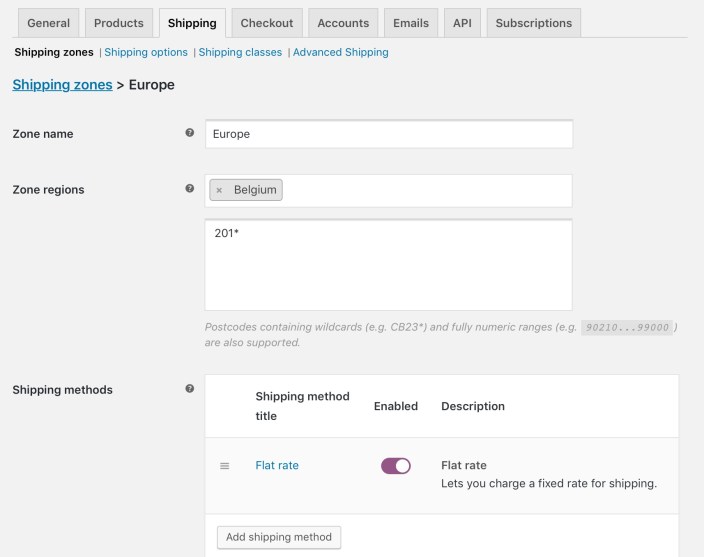
Task: Open the Accounts settings tab
Action: [343, 23]
